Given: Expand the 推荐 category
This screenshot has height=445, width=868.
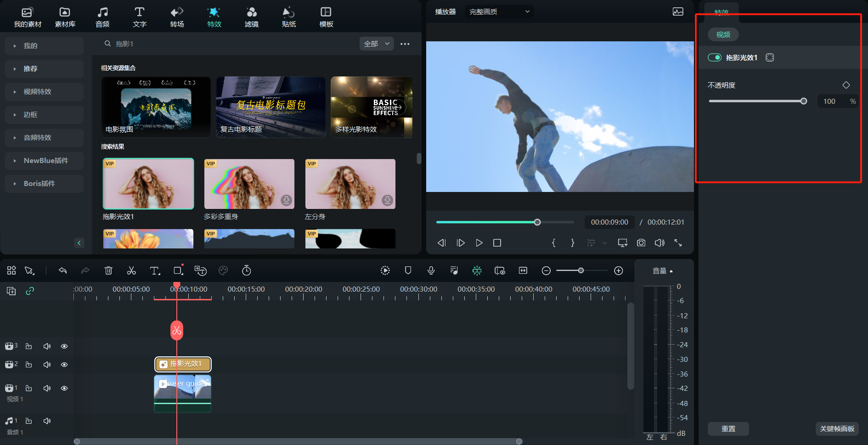Looking at the screenshot, I should 44,69.
